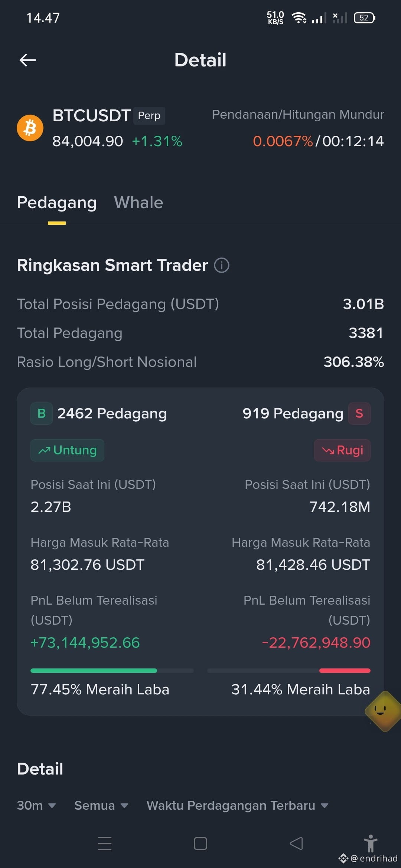
Task: Tap the Android recent apps icon
Action: point(105,843)
